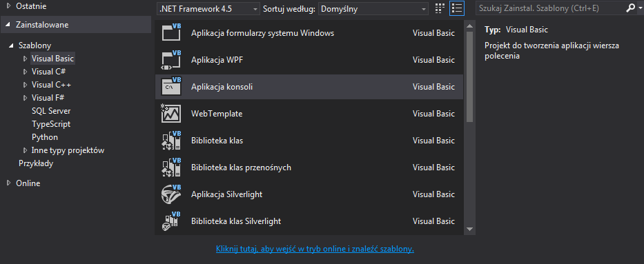Click inside the Szukaj Zainstal. Szablony field
644x264 pixels.
[x=550, y=8]
